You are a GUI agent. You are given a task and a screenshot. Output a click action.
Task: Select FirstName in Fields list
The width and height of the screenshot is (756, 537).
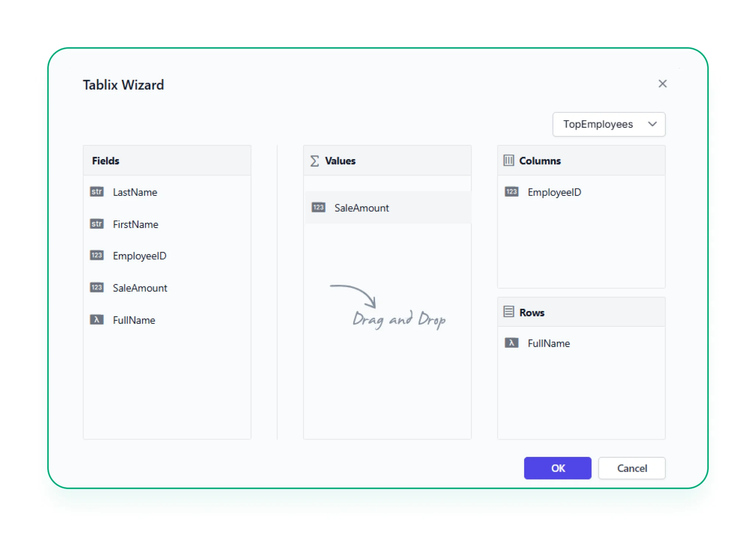(x=135, y=224)
